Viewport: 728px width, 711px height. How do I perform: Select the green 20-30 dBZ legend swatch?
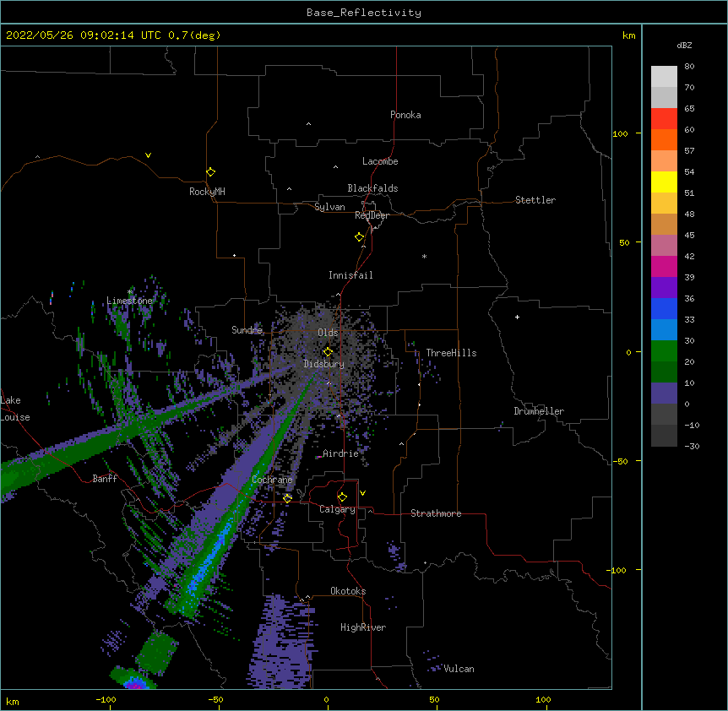(x=664, y=351)
